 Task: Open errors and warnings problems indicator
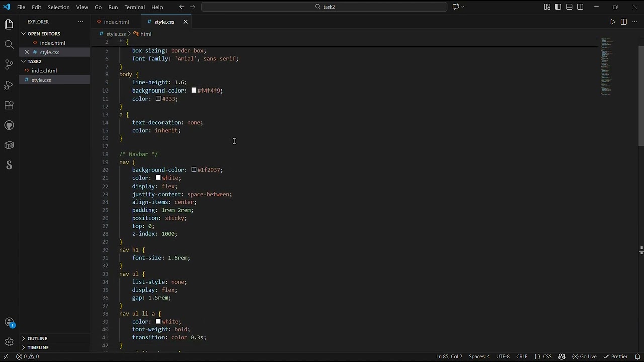coord(27,356)
